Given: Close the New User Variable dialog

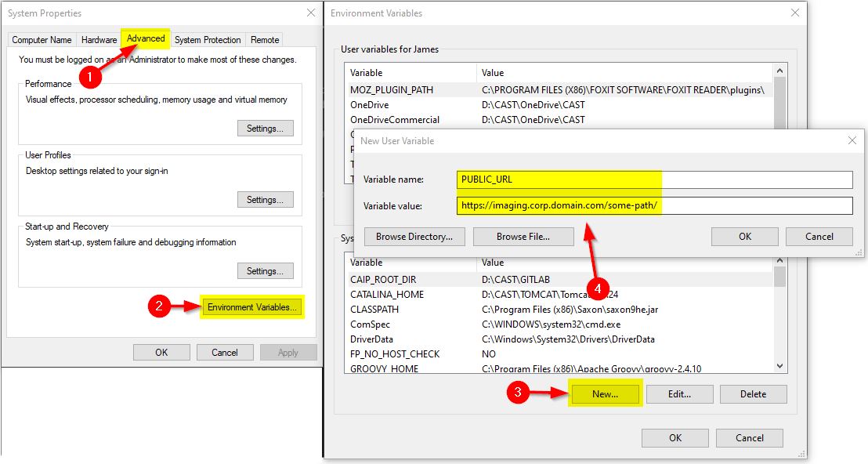Looking at the screenshot, I should [x=852, y=140].
